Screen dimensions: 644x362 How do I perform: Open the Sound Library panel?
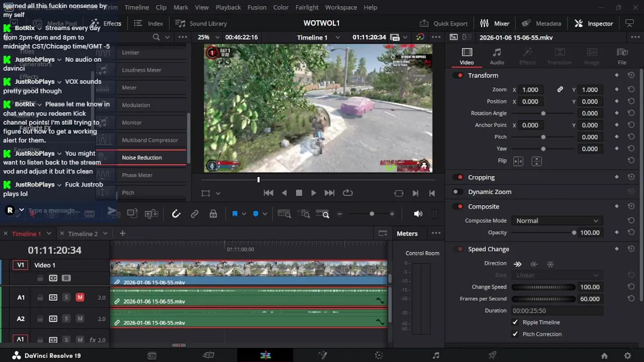click(201, 24)
